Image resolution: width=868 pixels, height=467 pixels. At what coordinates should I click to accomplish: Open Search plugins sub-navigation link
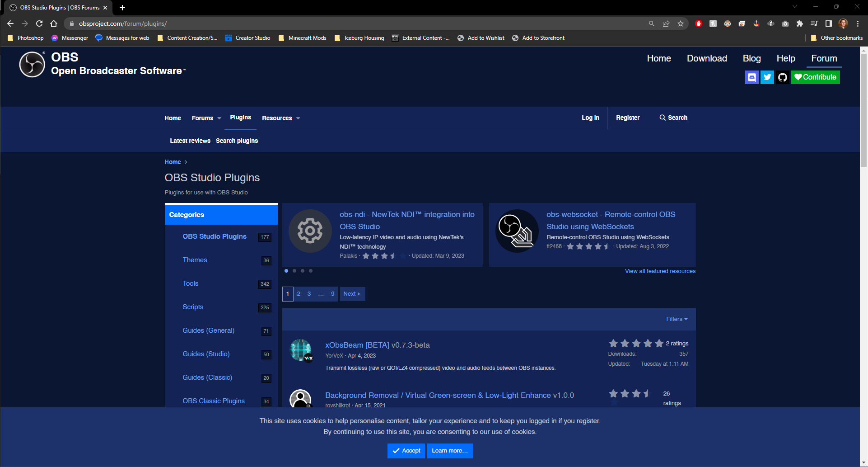coord(237,141)
